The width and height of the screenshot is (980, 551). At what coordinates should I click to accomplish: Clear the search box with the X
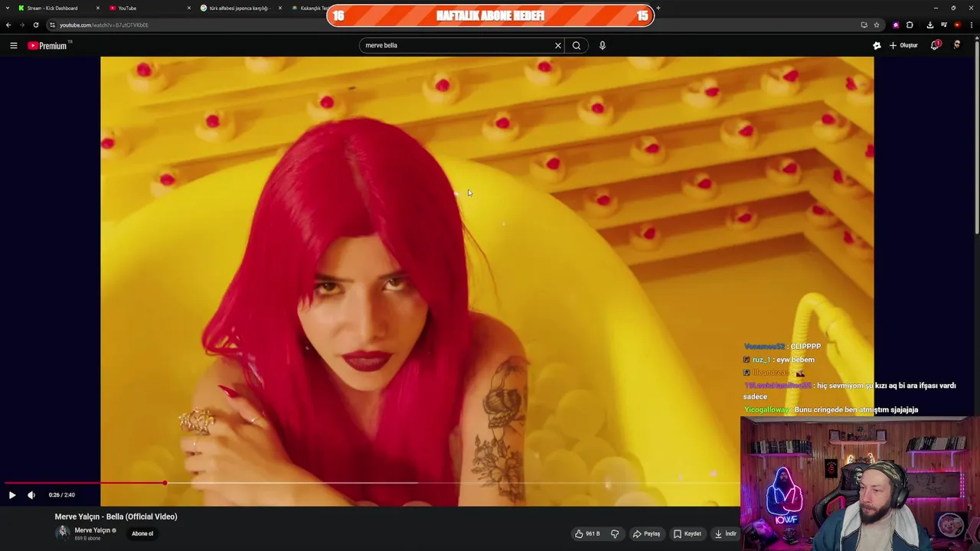point(558,45)
